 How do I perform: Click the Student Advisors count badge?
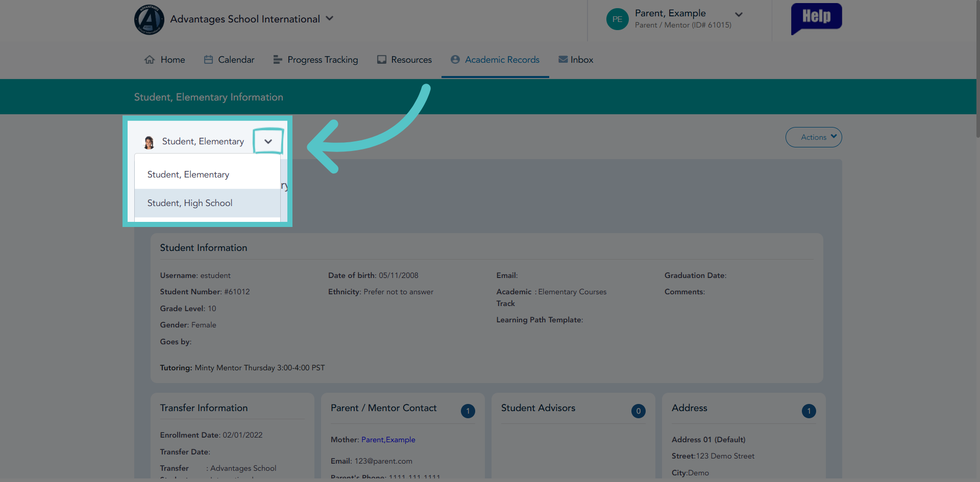coord(639,411)
